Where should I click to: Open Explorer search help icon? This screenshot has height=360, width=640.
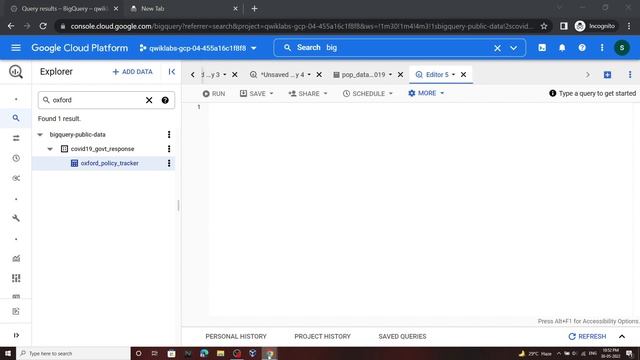[x=165, y=100]
